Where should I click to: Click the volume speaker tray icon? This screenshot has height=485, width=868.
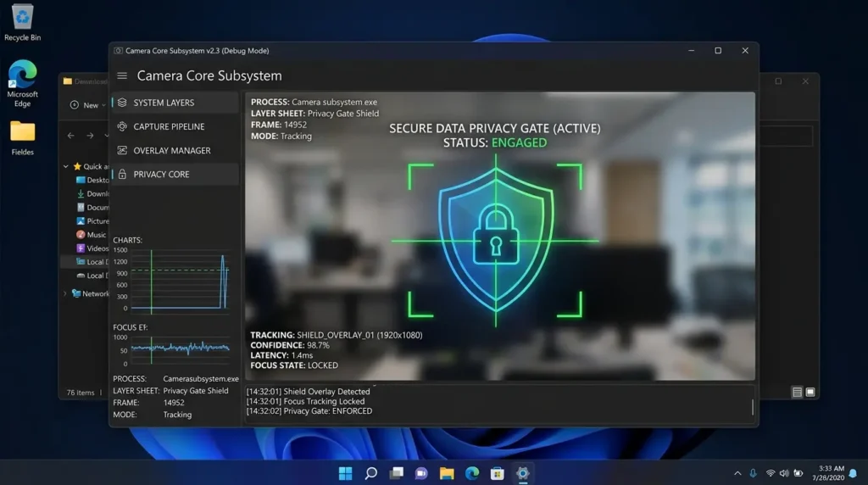coord(784,473)
